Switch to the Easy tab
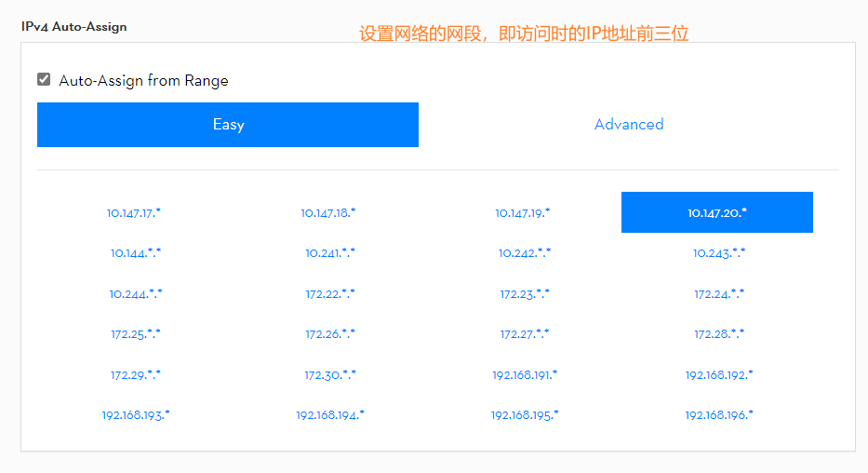Image resolution: width=868 pixels, height=473 pixels. (x=228, y=125)
